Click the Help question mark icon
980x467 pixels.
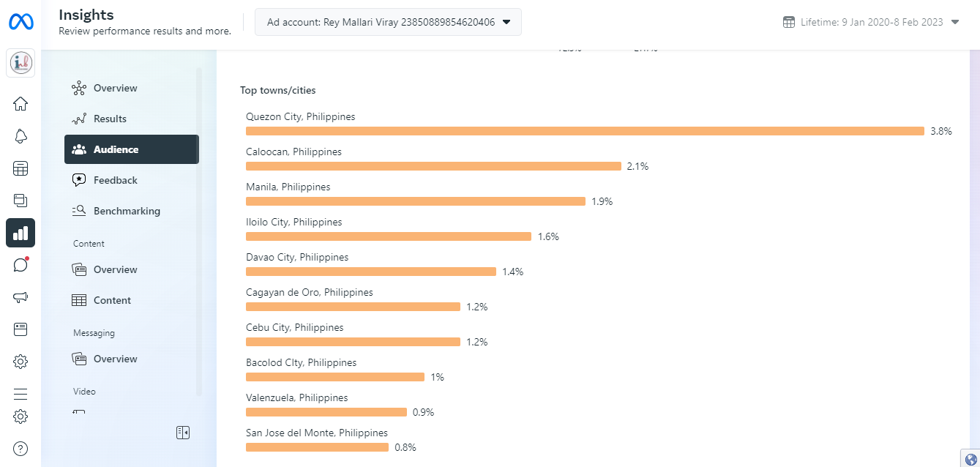click(x=20, y=449)
